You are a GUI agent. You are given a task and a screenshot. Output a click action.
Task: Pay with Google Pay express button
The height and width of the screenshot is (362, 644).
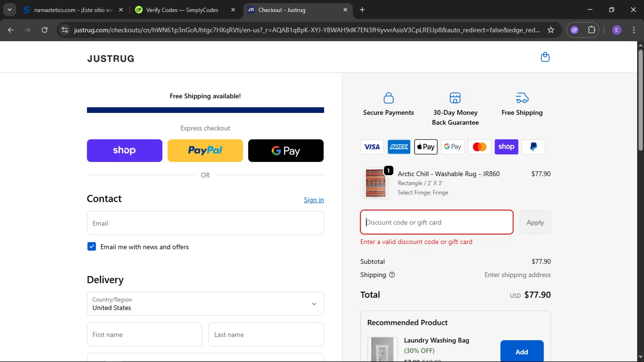click(286, 151)
